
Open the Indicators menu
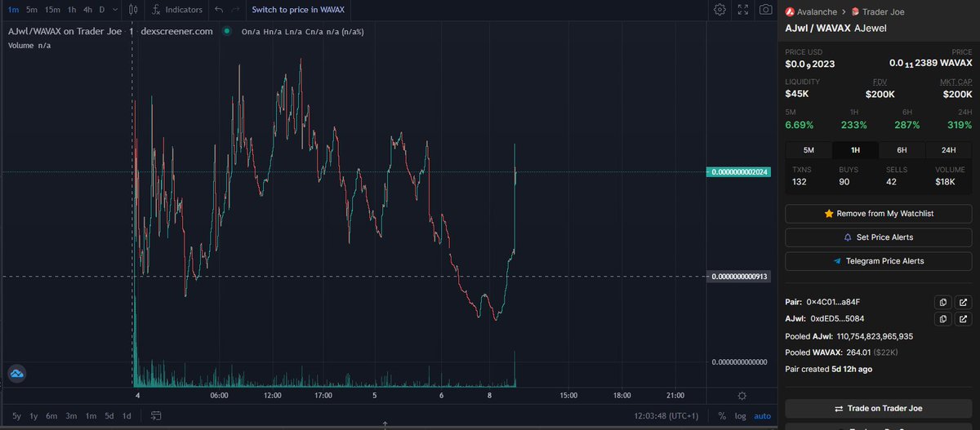coord(176,10)
